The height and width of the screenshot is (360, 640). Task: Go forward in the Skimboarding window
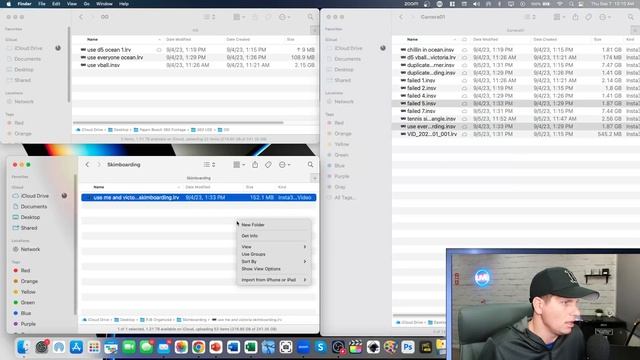pos(98,164)
